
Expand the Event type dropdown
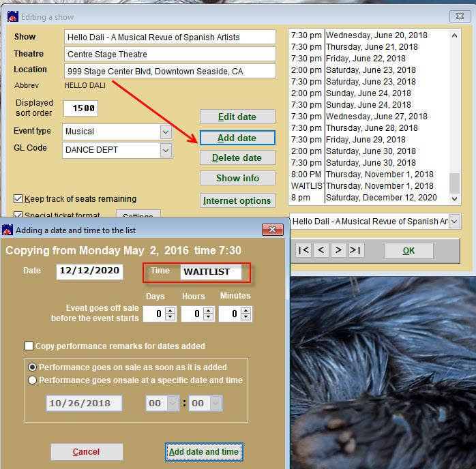pyautogui.click(x=166, y=132)
